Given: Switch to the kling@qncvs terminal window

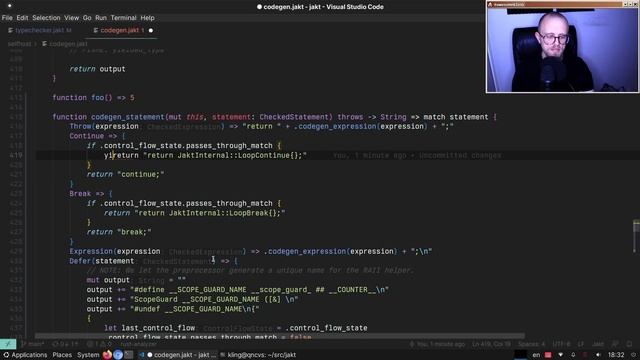Looking at the screenshot, I should [258, 355].
